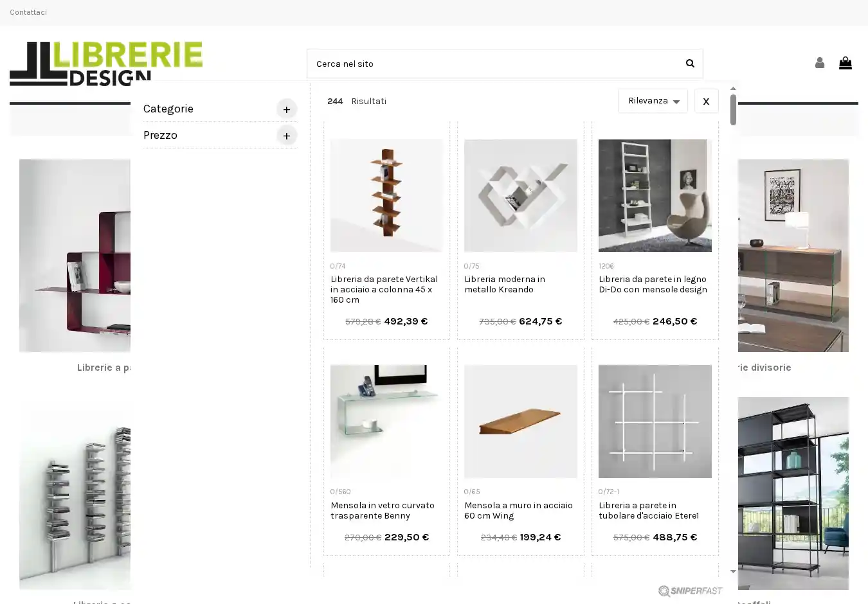Select the Di-Do wooden bookcase image
The image size is (868, 604).
pyautogui.click(x=655, y=195)
